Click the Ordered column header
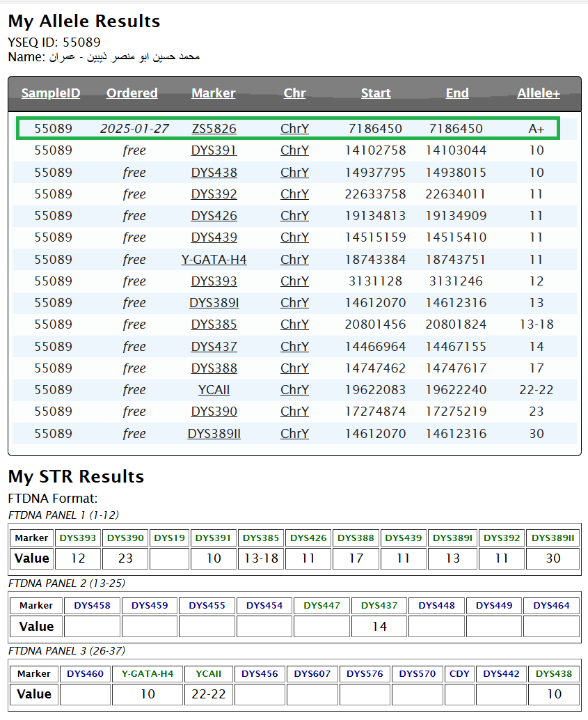588x720 pixels. (x=132, y=93)
